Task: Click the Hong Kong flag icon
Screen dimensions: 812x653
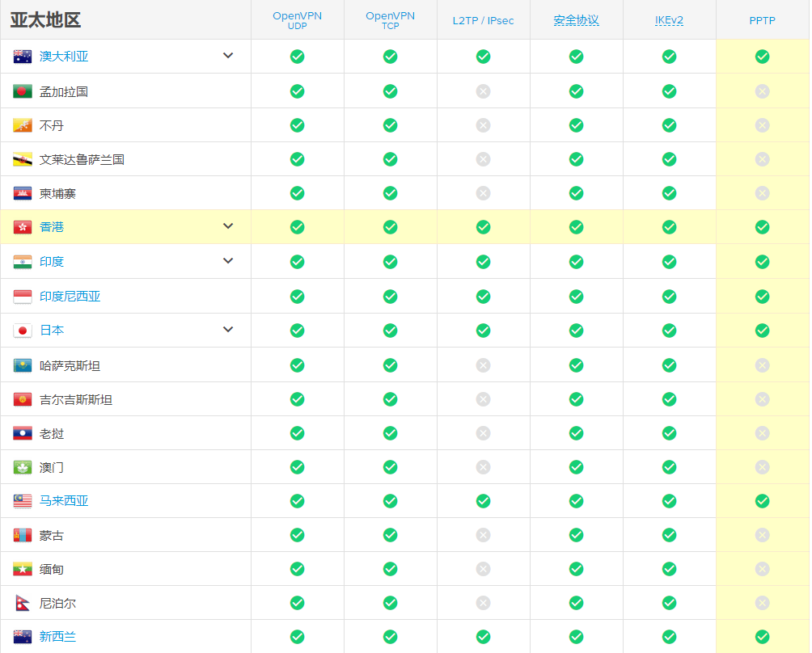Action: [x=23, y=227]
